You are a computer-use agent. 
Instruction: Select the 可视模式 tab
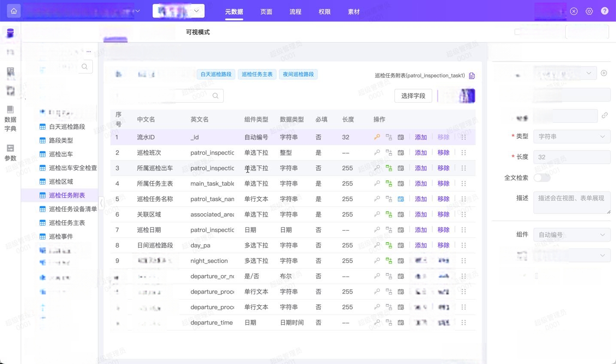point(198,32)
